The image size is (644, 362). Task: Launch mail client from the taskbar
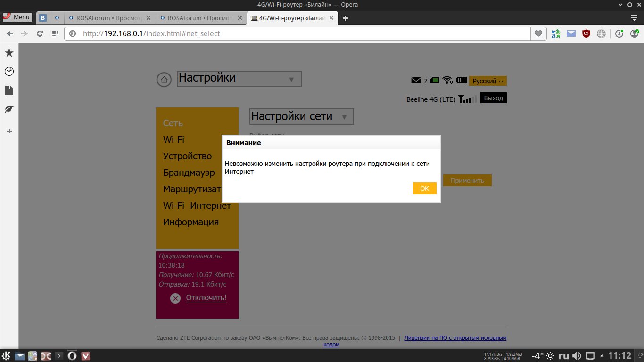(x=20, y=356)
